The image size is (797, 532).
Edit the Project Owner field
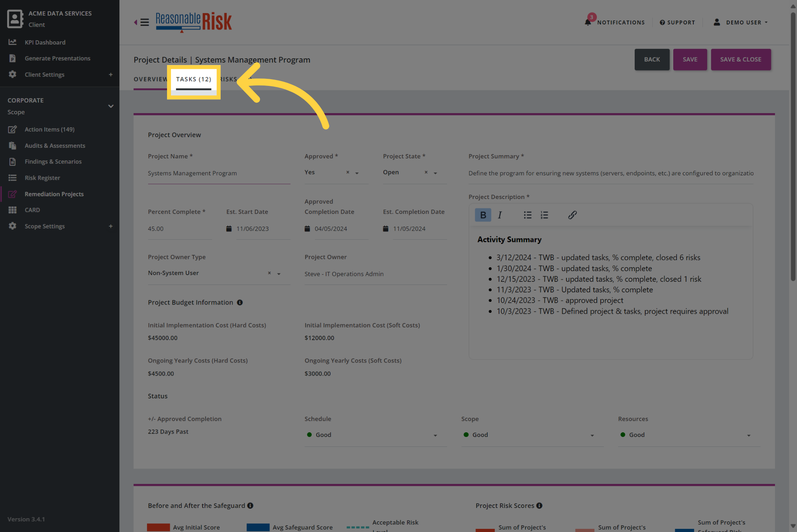tap(375, 274)
